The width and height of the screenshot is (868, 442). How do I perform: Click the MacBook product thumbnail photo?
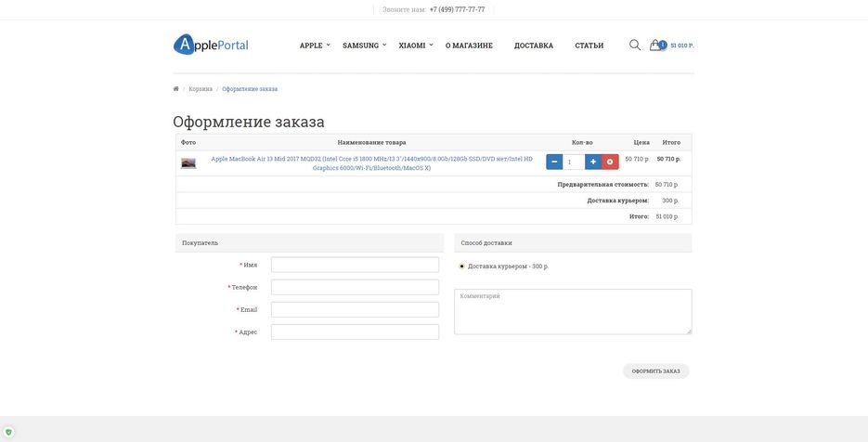click(x=188, y=163)
